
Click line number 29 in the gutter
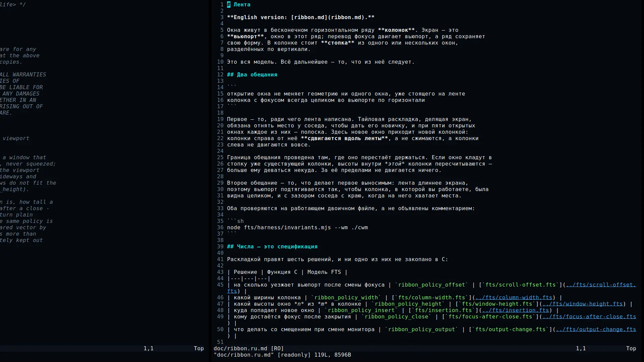click(x=220, y=183)
